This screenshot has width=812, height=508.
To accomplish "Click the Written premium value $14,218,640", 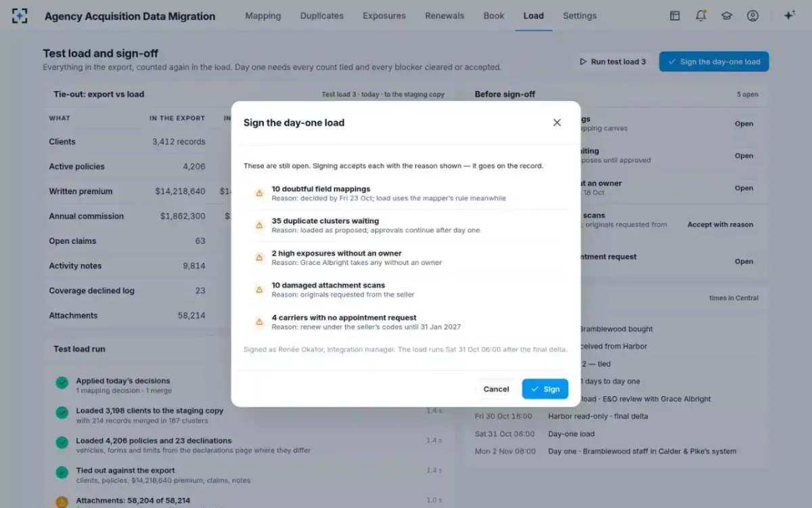I will point(180,192).
